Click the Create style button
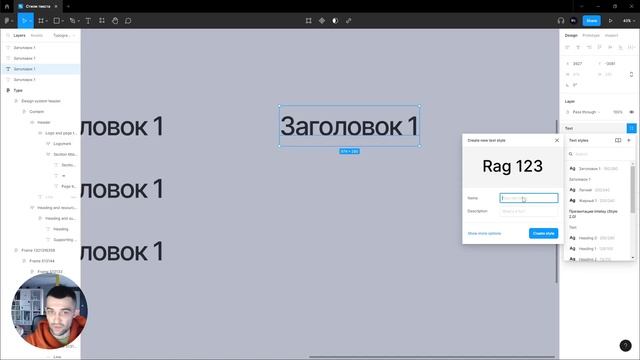This screenshot has height=360, width=640. pos(543,233)
